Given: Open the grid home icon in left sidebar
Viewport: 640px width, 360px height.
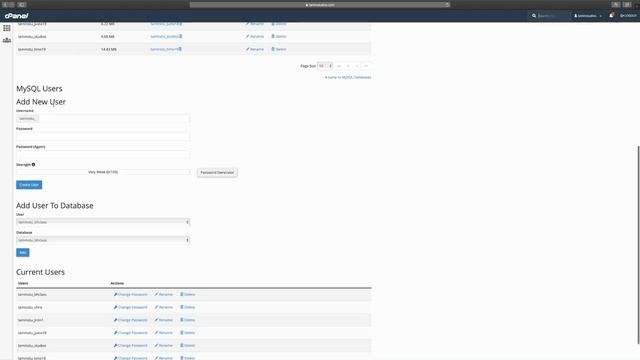Looking at the screenshot, I should click(x=7, y=28).
